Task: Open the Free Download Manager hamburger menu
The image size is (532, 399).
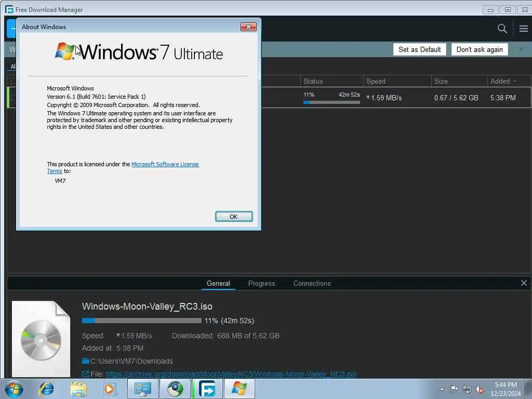Action: [x=524, y=29]
